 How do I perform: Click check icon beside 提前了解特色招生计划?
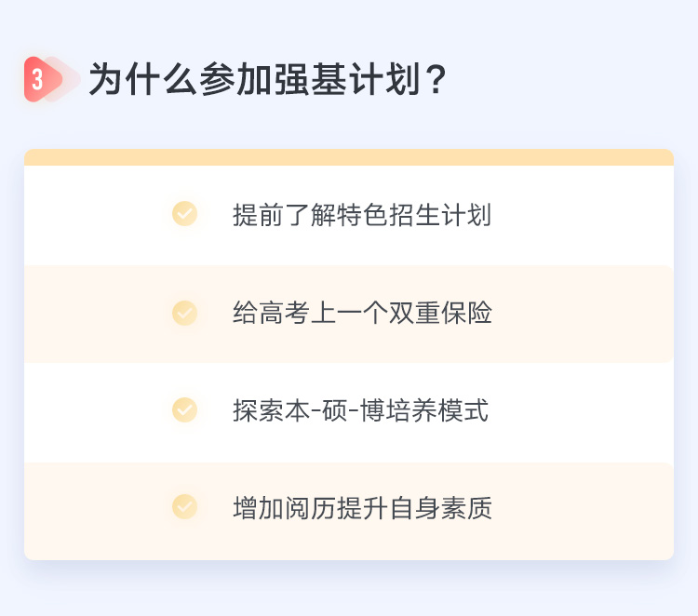pyautogui.click(x=185, y=214)
